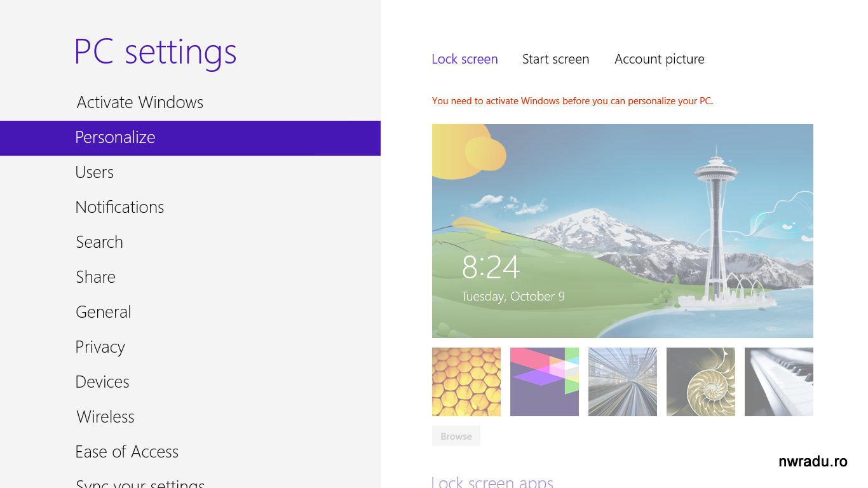The width and height of the screenshot is (868, 488).
Task: Go to Privacy settings
Action: tap(100, 347)
